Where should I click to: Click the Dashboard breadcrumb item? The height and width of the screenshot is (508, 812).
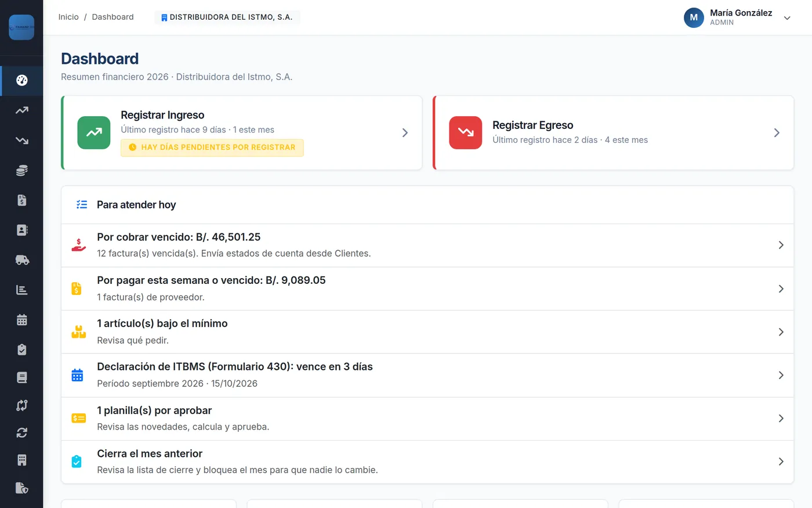click(113, 17)
